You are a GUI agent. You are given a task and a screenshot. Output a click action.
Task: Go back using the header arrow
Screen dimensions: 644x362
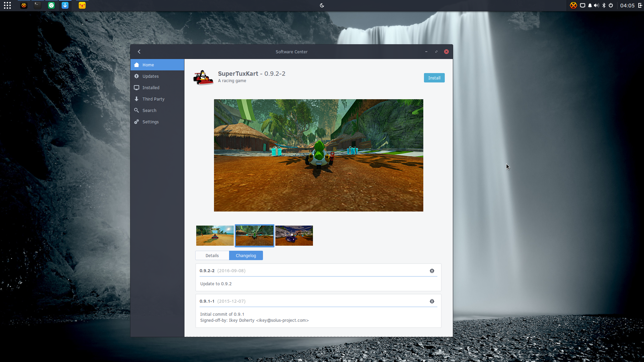point(139,52)
